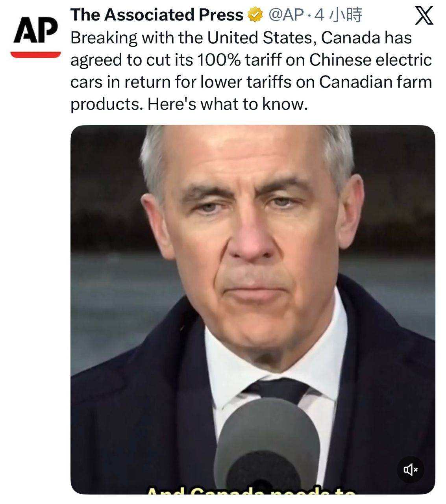
Task: Click the video caption subtitle text
Action: (x=251, y=491)
